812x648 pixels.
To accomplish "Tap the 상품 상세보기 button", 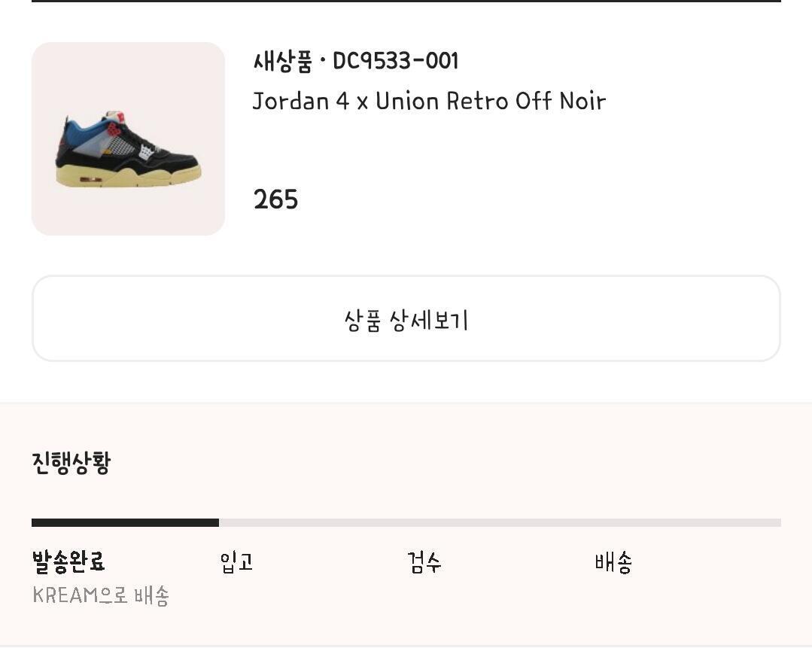I will click(x=406, y=319).
